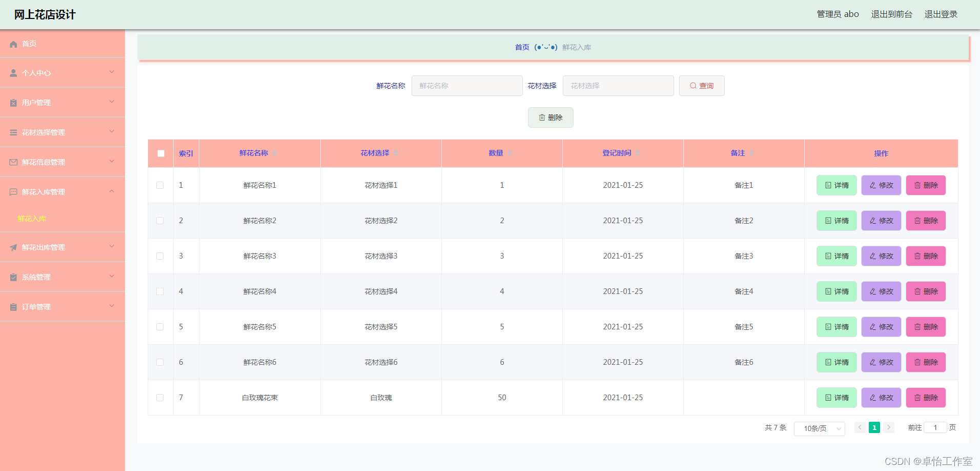Screen dimensions: 980x471
Task: Click the 用户管理 sidebar icon
Action: [x=12, y=102]
